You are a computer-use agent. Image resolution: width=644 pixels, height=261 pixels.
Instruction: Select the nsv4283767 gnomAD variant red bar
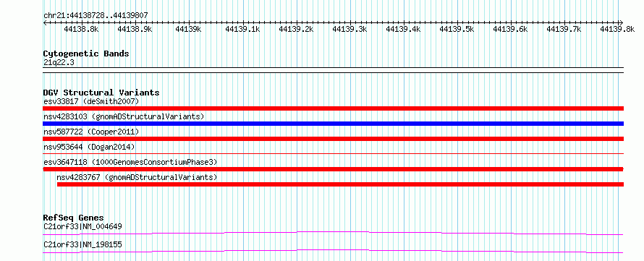click(340, 184)
